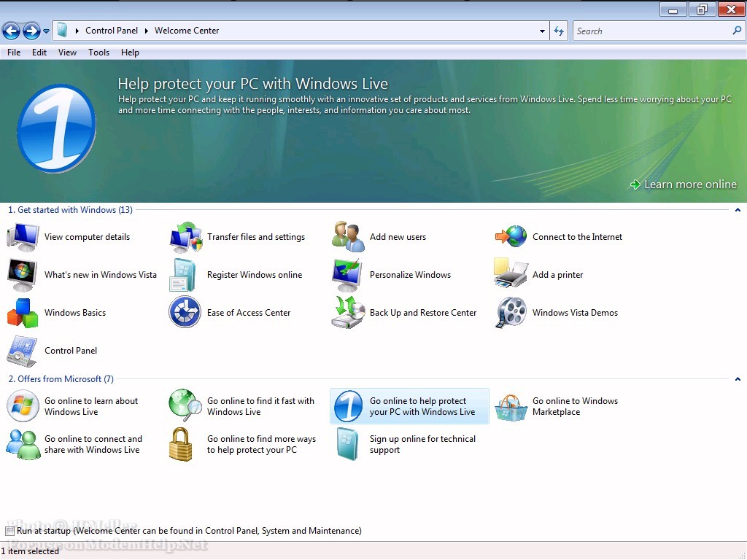This screenshot has height=560, width=747.
Task: Select the Back Up and Restore Center icon
Action: coord(348,312)
